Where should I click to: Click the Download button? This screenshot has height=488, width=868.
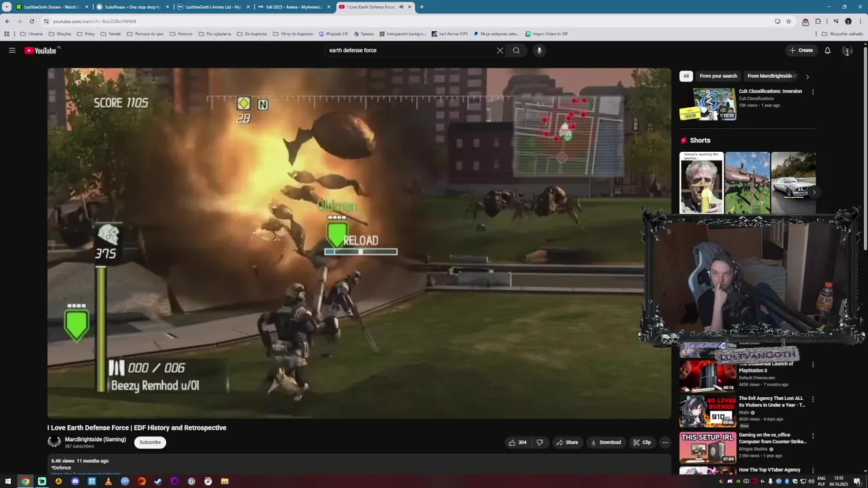point(606,443)
